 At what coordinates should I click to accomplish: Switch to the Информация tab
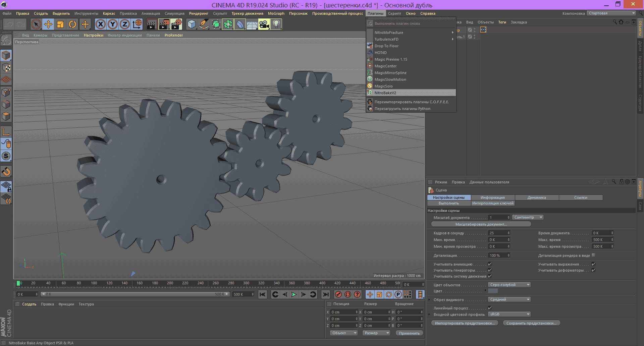click(492, 197)
